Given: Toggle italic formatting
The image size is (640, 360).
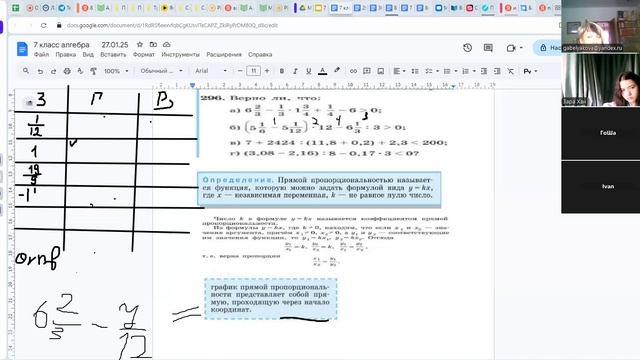Looking at the screenshot, I should 295,71.
